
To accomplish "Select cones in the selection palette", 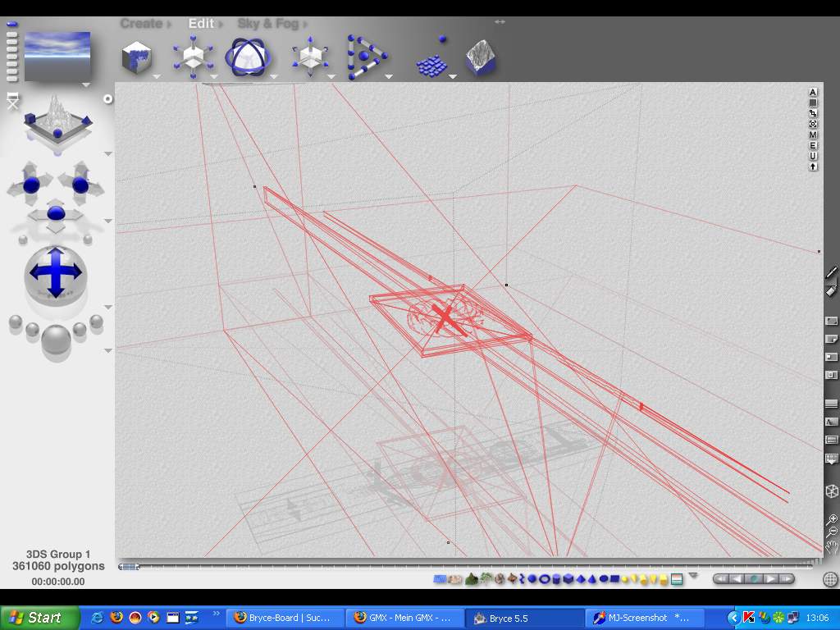I will (592, 579).
